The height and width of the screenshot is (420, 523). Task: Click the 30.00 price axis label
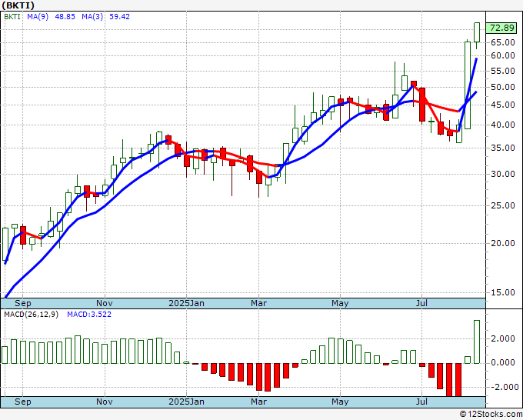503,174
